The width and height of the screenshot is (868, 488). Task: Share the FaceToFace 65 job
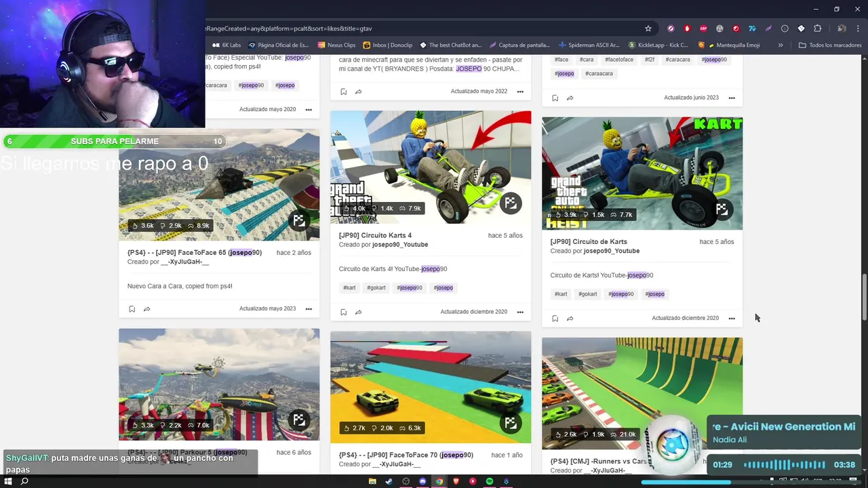146,308
